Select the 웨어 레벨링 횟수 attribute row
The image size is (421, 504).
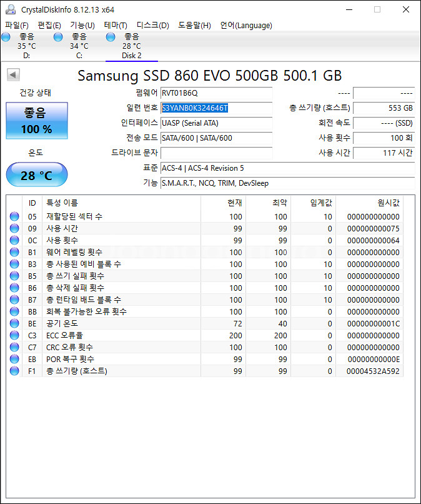coord(205,252)
